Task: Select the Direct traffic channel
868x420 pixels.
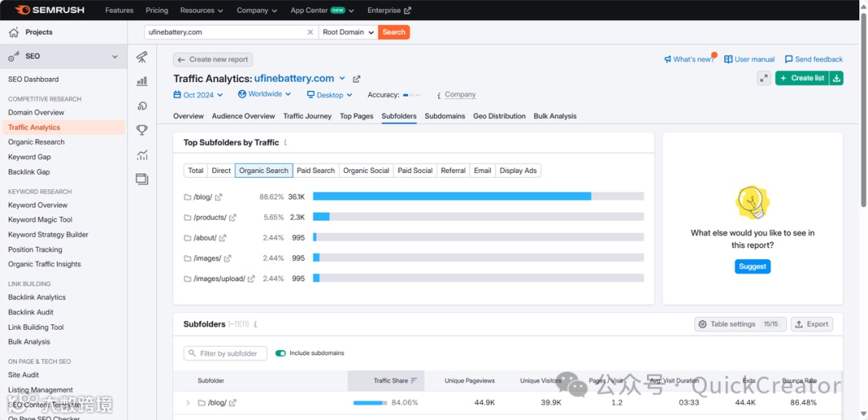Action: pos(221,171)
